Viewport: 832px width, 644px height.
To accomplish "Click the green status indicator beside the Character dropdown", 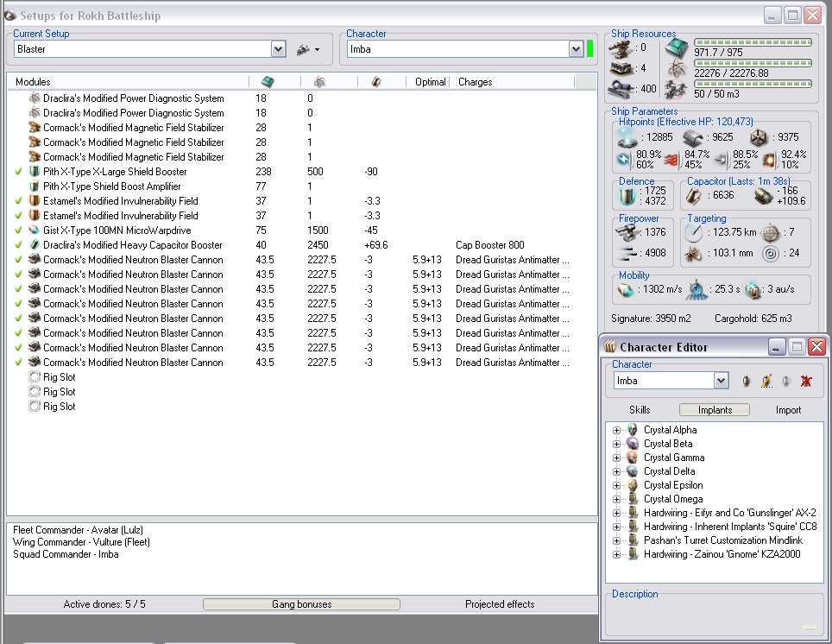I will [589, 49].
